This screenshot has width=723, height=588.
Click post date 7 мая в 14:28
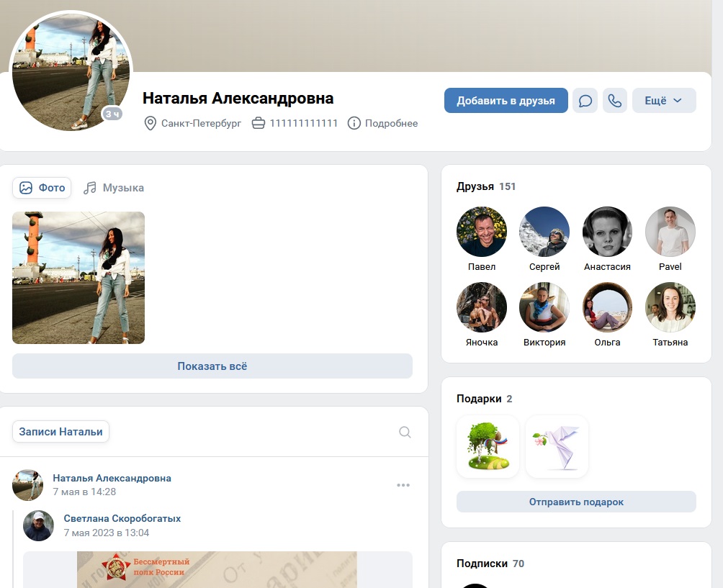(84, 492)
